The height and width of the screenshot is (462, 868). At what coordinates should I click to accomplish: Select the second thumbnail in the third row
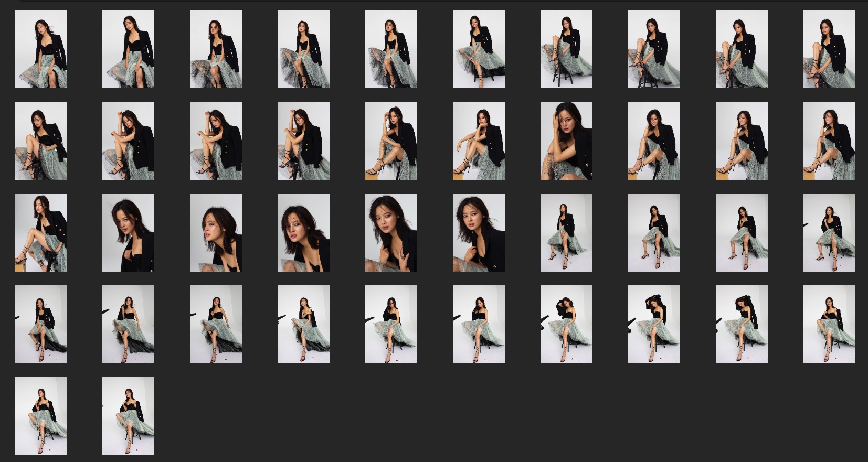coord(128,232)
